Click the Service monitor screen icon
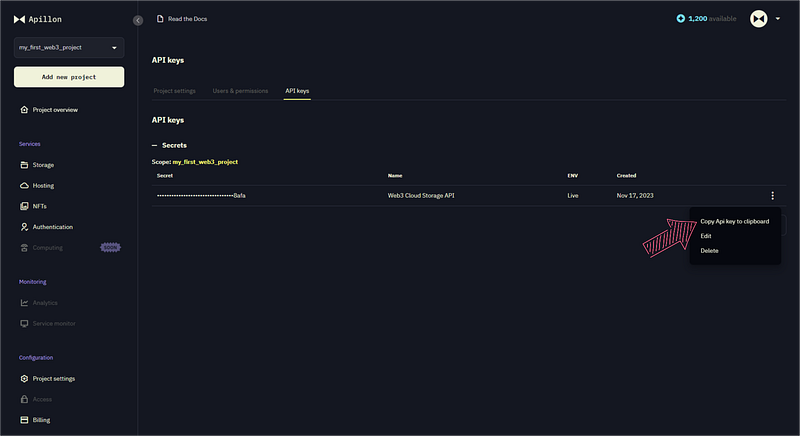The width and height of the screenshot is (800, 436). point(24,323)
